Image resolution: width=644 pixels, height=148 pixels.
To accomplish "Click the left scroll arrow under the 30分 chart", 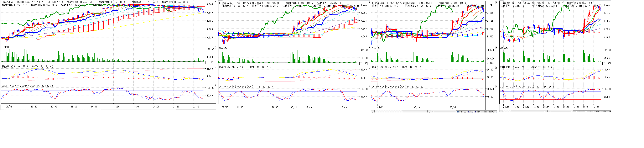I will point(373,112).
